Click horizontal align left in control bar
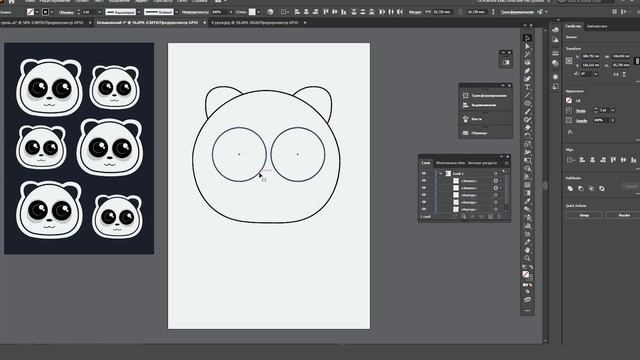 pos(297,12)
